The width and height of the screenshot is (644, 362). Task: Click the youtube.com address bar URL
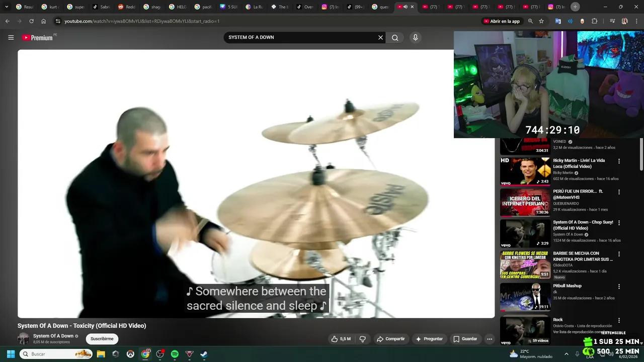[x=142, y=21]
